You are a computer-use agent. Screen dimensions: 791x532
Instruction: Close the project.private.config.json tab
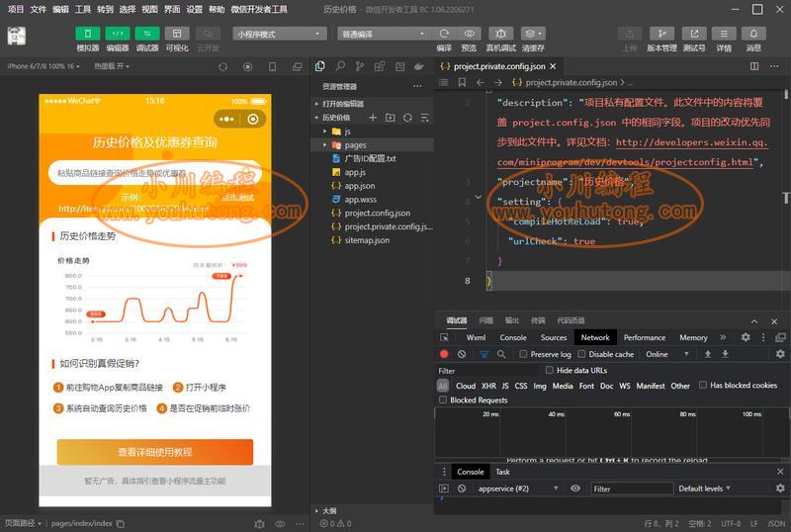click(553, 66)
